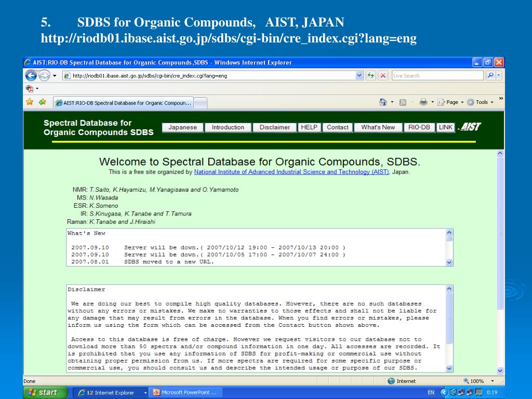Click the 'Raman: K.Tanabe and J.Hiraishi' line
Image resolution: width=532 pixels, height=399 pixels.
(111, 222)
